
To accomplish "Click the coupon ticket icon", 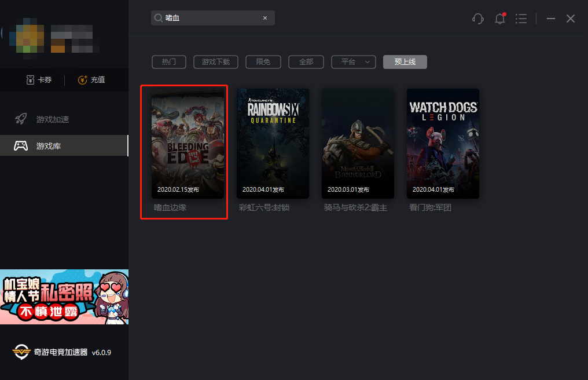I will (30, 79).
